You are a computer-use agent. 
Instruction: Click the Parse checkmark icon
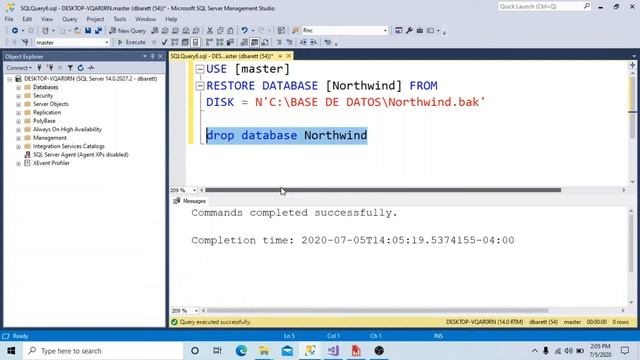pos(164,42)
